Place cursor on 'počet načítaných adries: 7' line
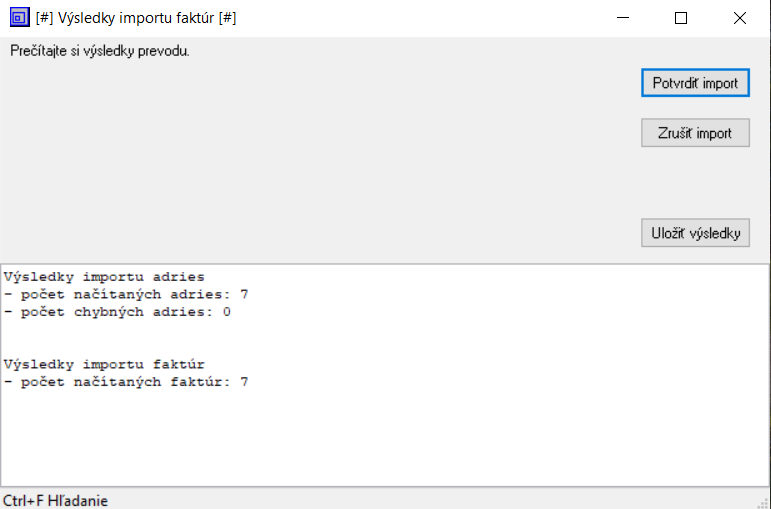Screen dimensions: 771x509 pos(126,295)
